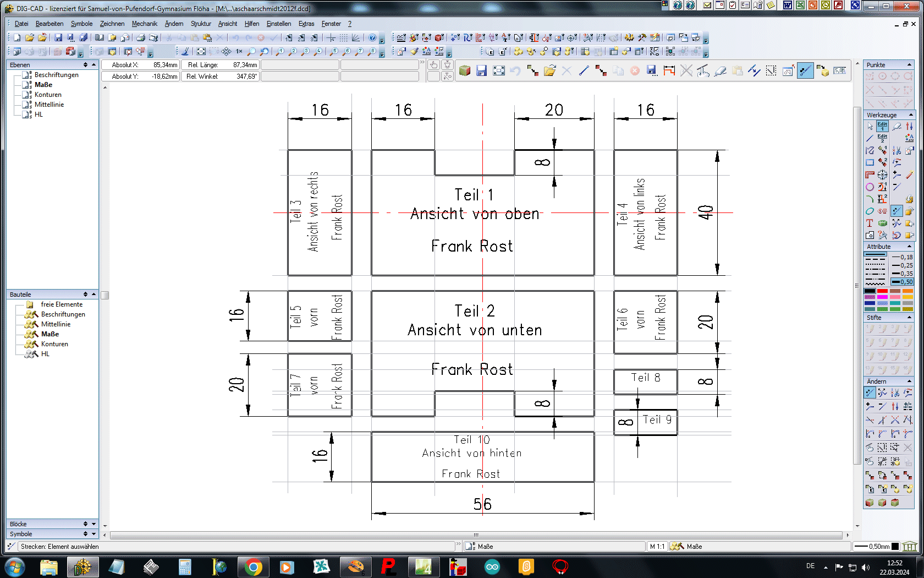
Task: Select the red text T tool
Action: pos(870,223)
